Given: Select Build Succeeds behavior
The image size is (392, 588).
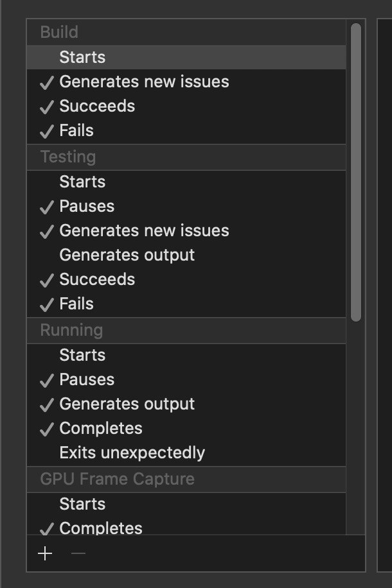Looking at the screenshot, I should pos(97,106).
